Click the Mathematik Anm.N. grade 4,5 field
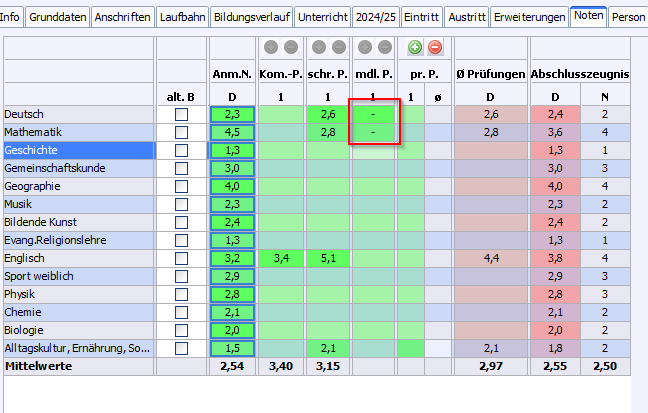The width and height of the screenshot is (648, 413). 231,132
